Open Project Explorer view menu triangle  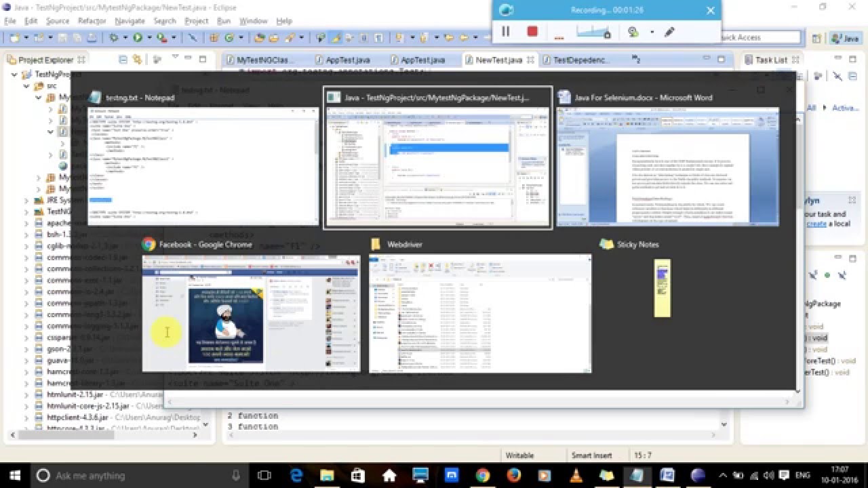tap(176, 58)
